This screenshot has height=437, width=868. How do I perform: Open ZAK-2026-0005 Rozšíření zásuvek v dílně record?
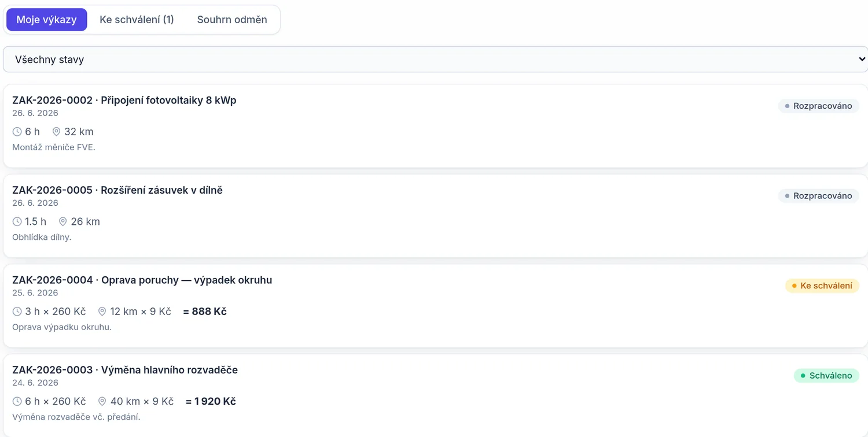click(435, 216)
